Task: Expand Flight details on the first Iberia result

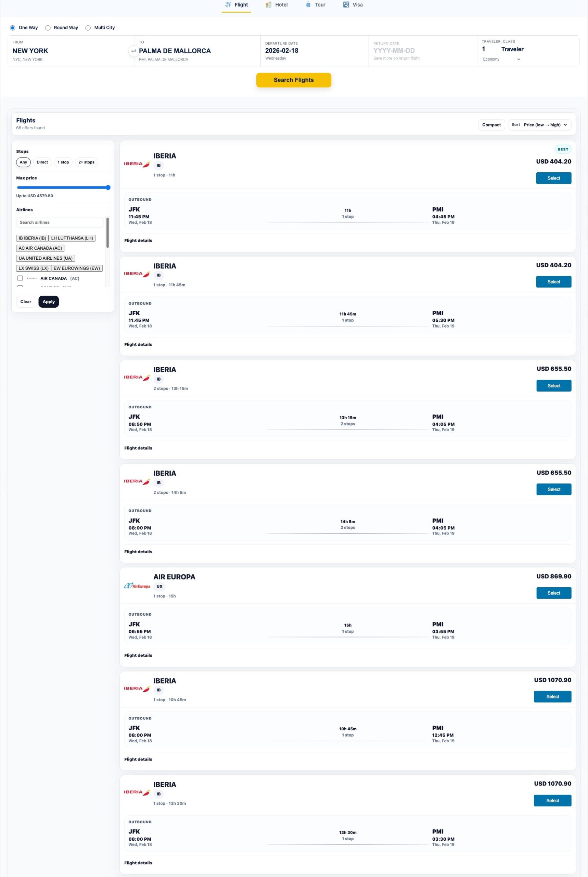Action: tap(138, 240)
